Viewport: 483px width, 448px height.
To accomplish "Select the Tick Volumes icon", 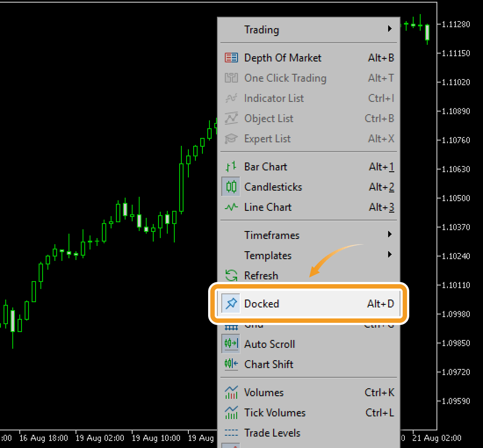I will click(231, 412).
